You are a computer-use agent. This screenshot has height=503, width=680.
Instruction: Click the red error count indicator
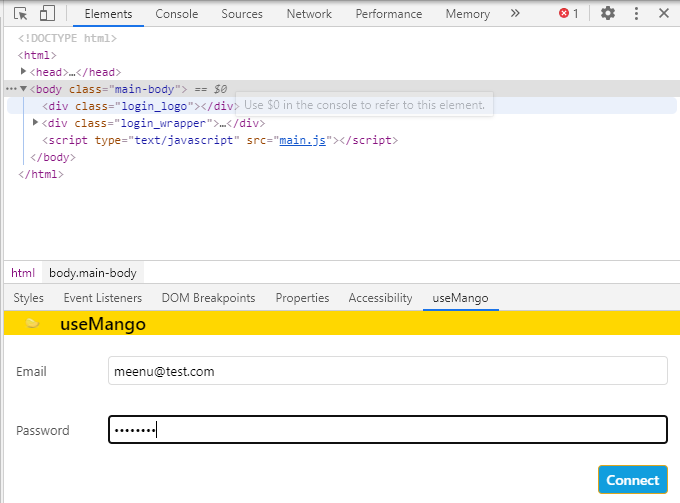point(569,14)
